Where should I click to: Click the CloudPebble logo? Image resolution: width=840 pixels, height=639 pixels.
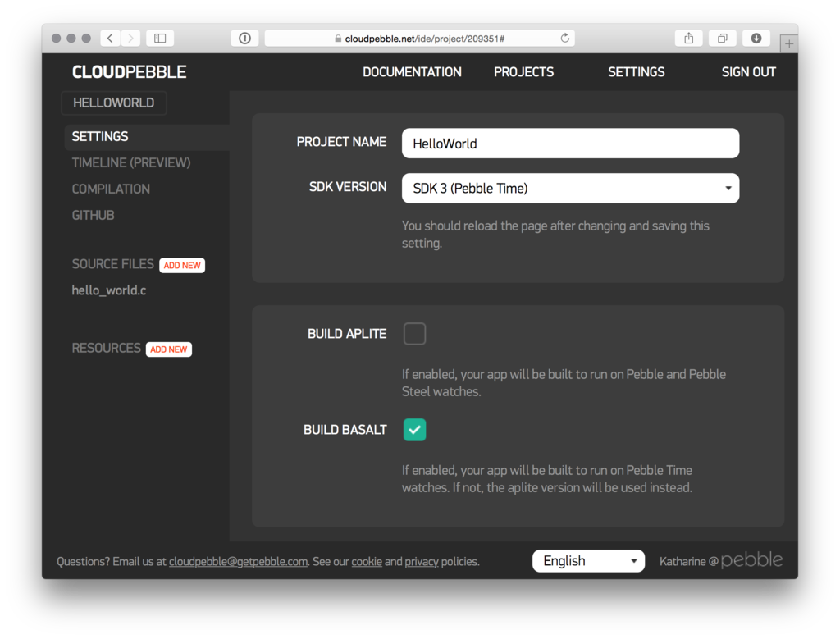click(129, 71)
